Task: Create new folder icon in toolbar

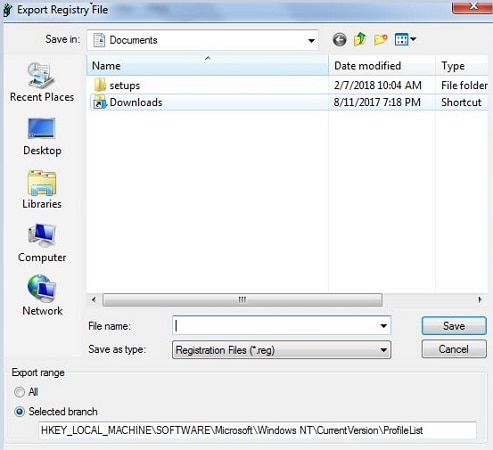Action: [x=380, y=40]
